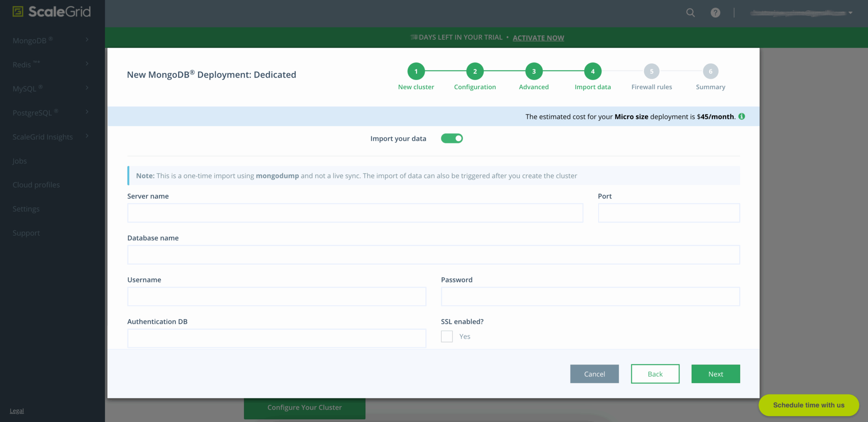Click the cost info icon
This screenshot has height=422, width=868.
coord(741,116)
